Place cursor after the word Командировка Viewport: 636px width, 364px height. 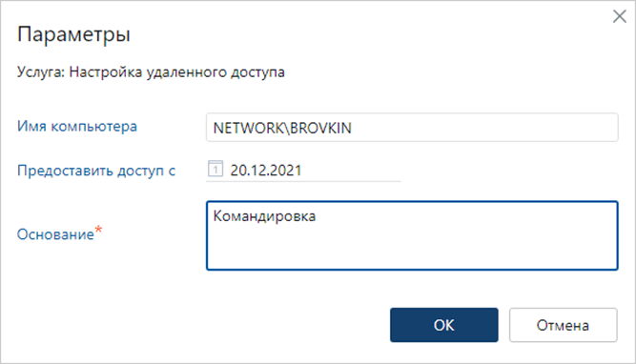[x=317, y=216]
